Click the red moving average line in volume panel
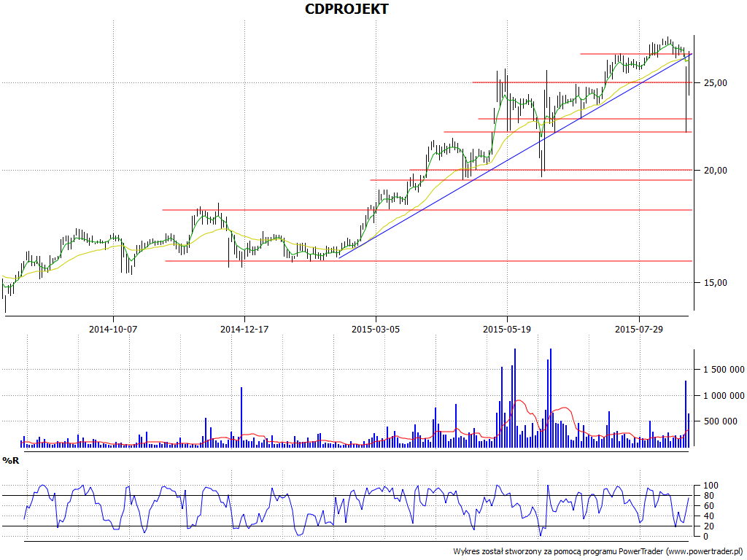The image size is (747, 560). 519,401
